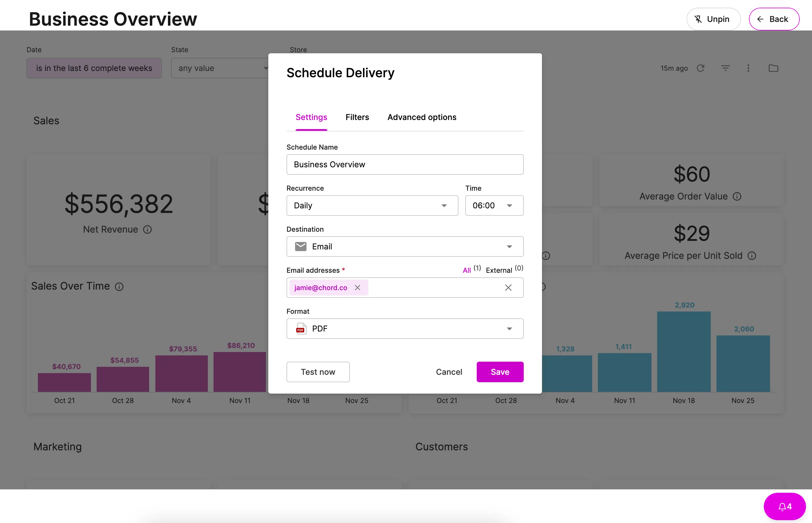
Task: Open the Advanced options tab
Action: [422, 117]
